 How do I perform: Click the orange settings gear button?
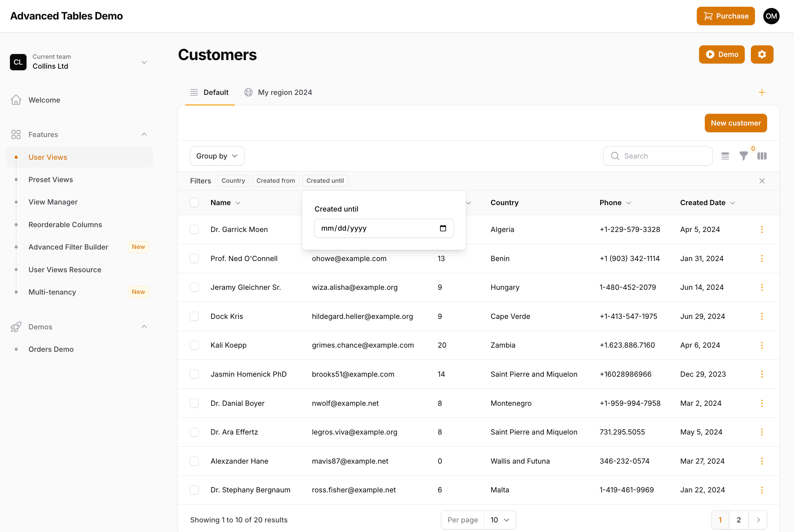pos(761,55)
